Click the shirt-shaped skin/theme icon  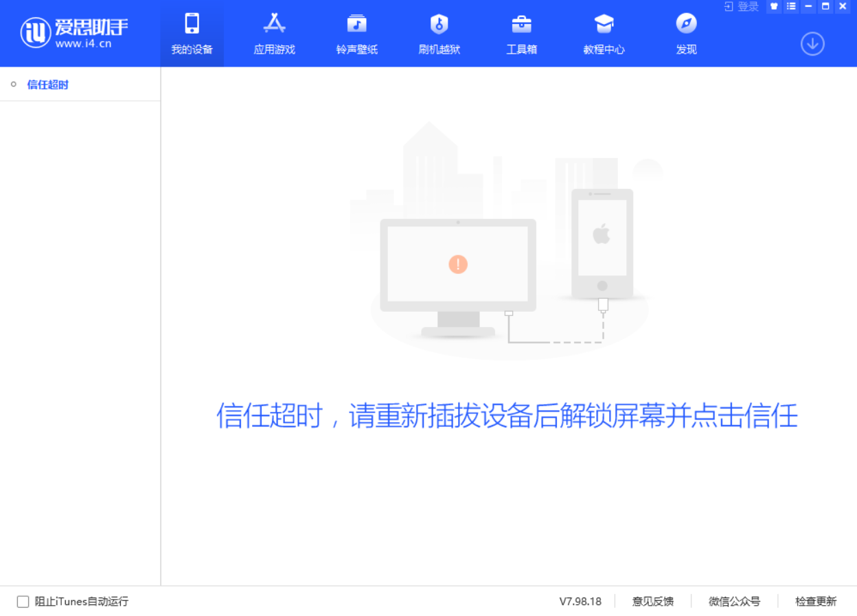(774, 6)
